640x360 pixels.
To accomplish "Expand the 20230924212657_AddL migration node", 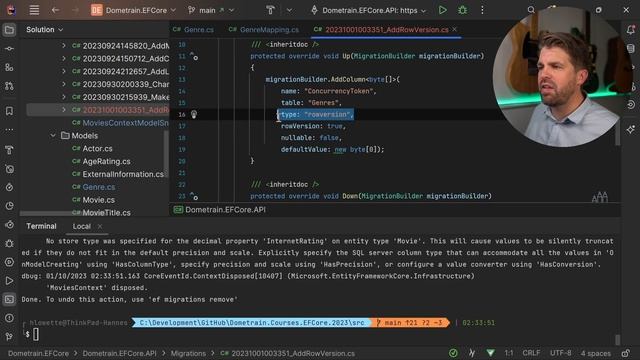I will [64, 71].
